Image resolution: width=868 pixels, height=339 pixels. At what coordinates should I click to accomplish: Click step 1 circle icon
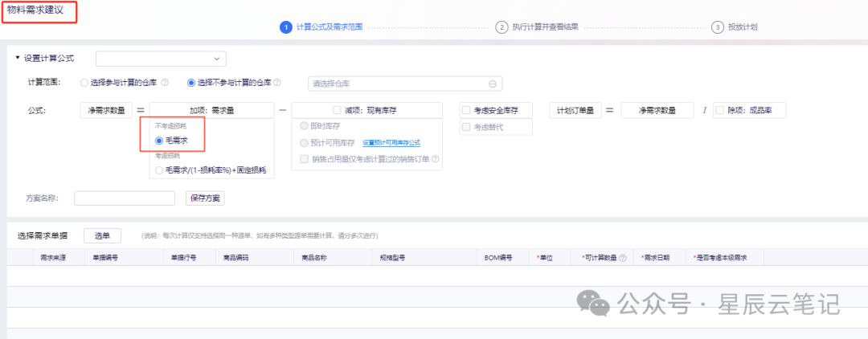[x=285, y=27]
